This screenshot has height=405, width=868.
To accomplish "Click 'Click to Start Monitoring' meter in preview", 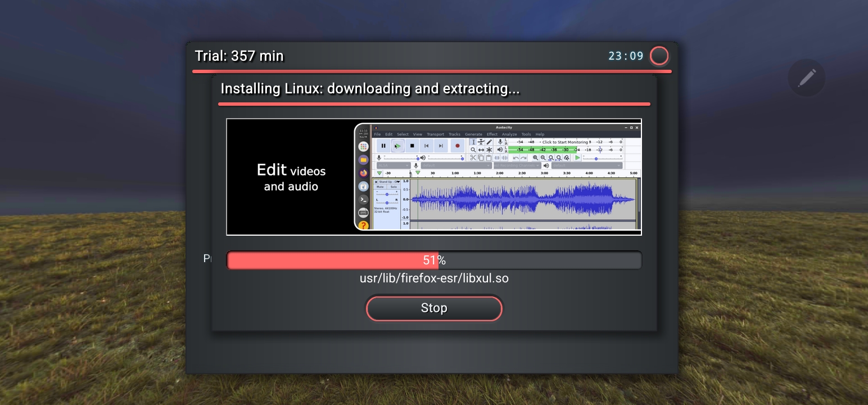I will pos(566,142).
